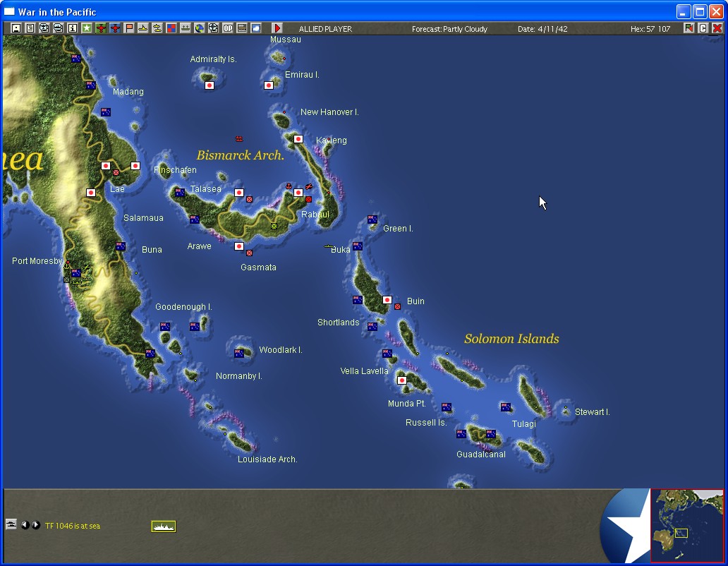Select the Japanese base on Admiralty Is.
Viewport: 728px width, 566px height.
[210, 85]
